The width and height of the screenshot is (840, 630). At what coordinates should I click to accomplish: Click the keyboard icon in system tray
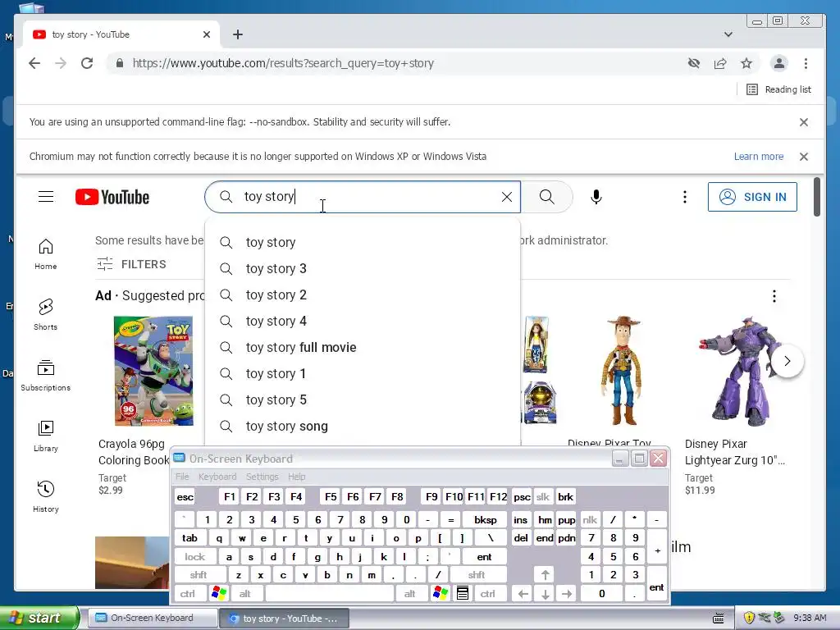(719, 619)
